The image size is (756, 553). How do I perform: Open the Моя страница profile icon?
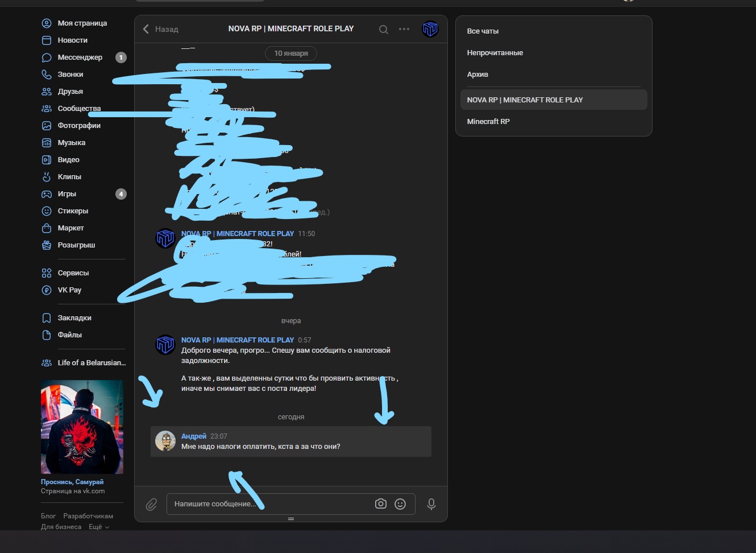pyautogui.click(x=47, y=23)
